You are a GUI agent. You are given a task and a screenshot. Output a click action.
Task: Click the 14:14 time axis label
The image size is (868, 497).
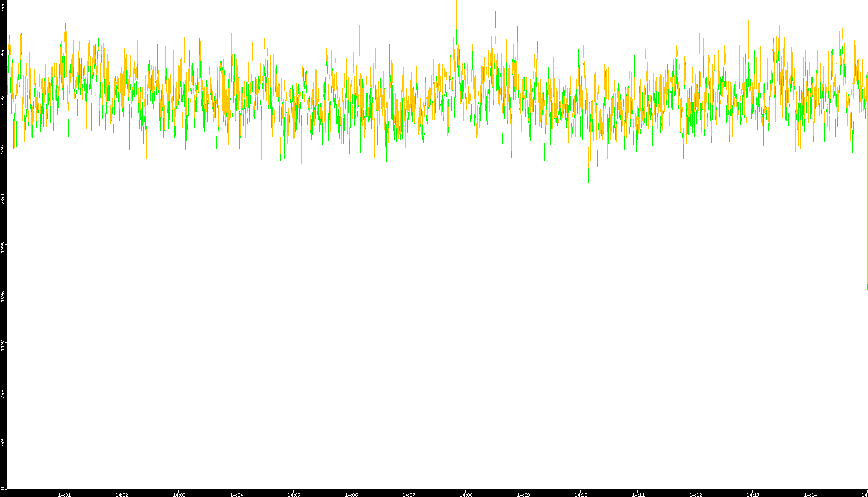tap(810, 494)
